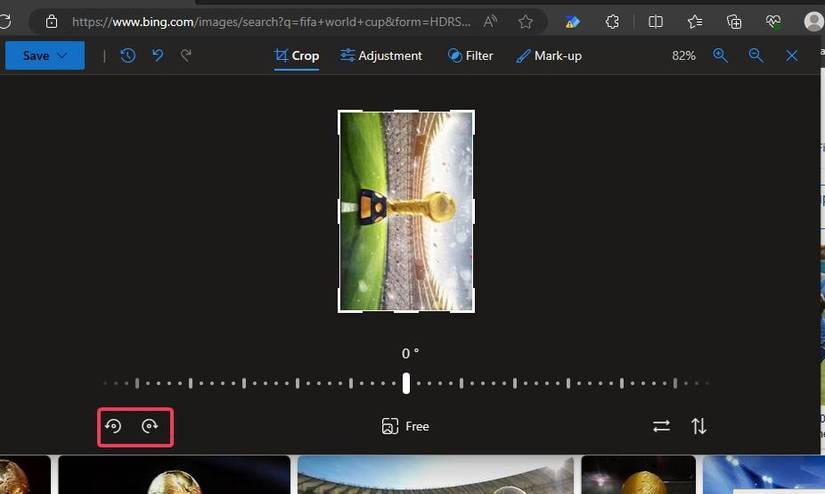The height and width of the screenshot is (494, 825).
Task: Click the top-left crop corner handle
Action: (x=340, y=113)
